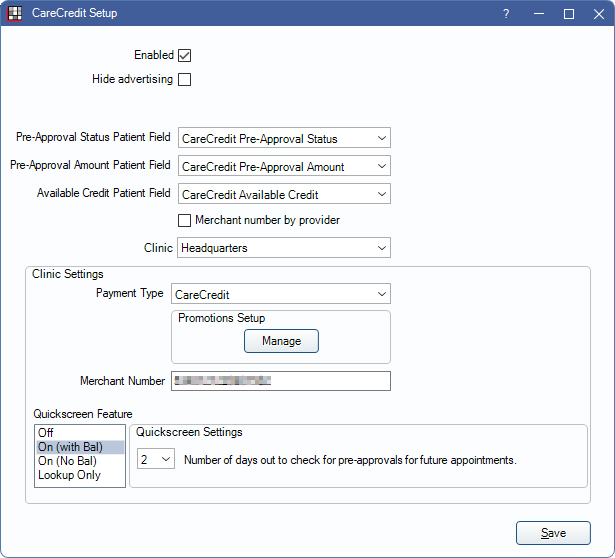This screenshot has height=558, width=615.
Task: Close the CareCredit Setup window
Action: point(599,14)
